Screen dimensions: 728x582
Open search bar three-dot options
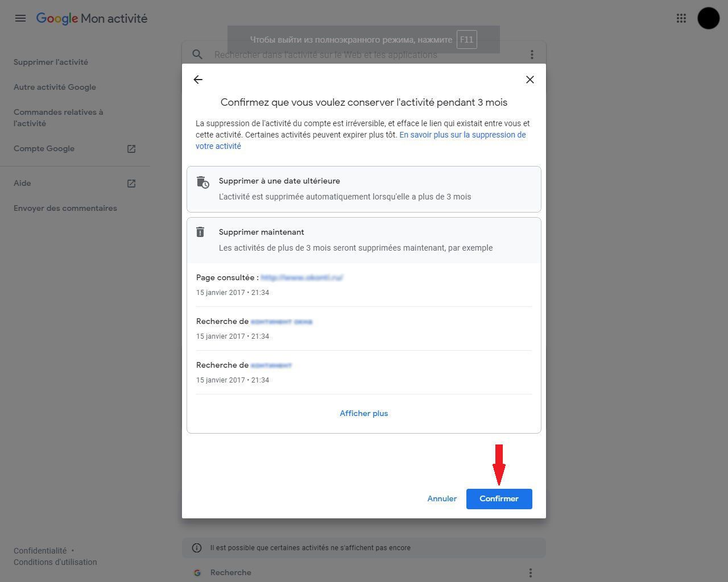(x=532, y=55)
